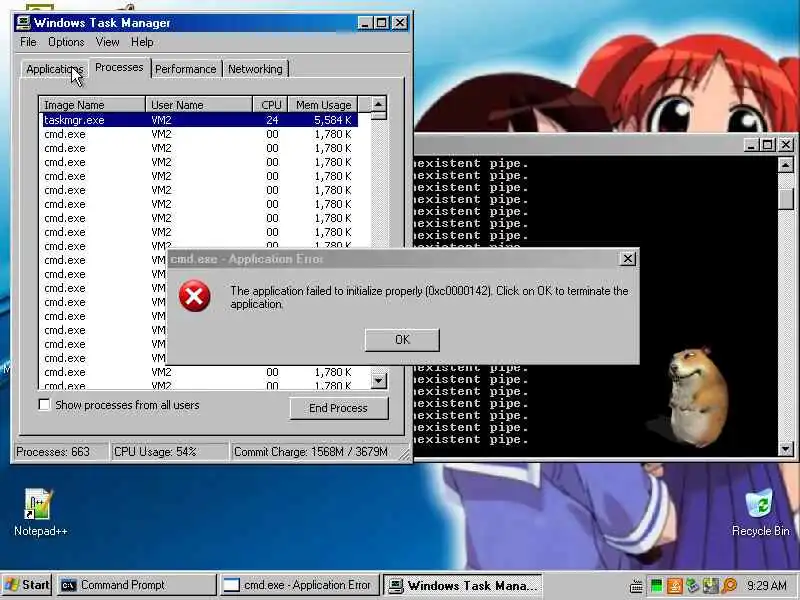Screen dimensions: 800x600
Task: Click OK in the Application Error dialog
Action: pos(402,340)
